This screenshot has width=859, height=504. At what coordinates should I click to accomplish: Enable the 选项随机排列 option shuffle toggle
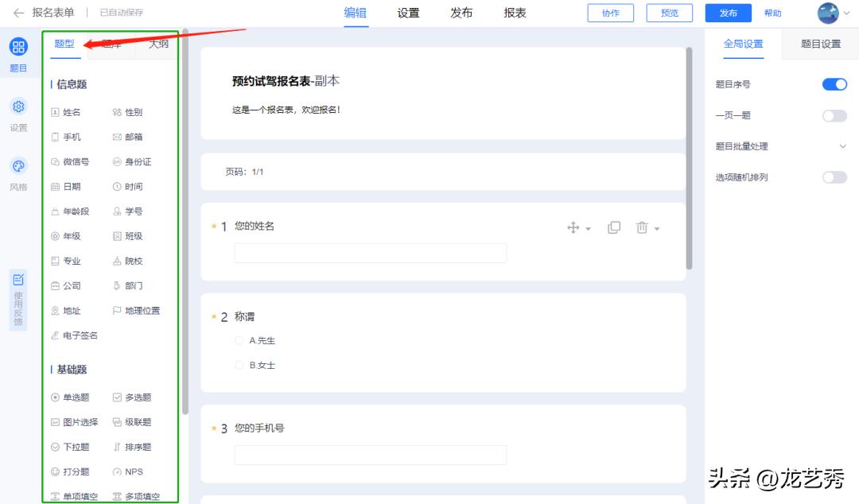coord(835,176)
